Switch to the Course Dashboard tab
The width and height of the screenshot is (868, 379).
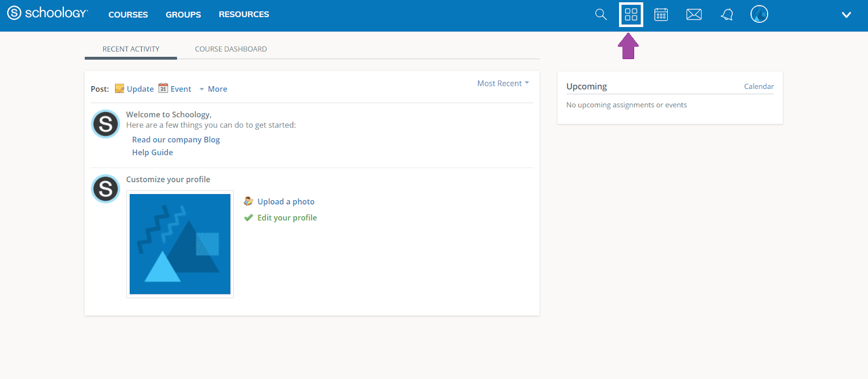[x=231, y=49]
